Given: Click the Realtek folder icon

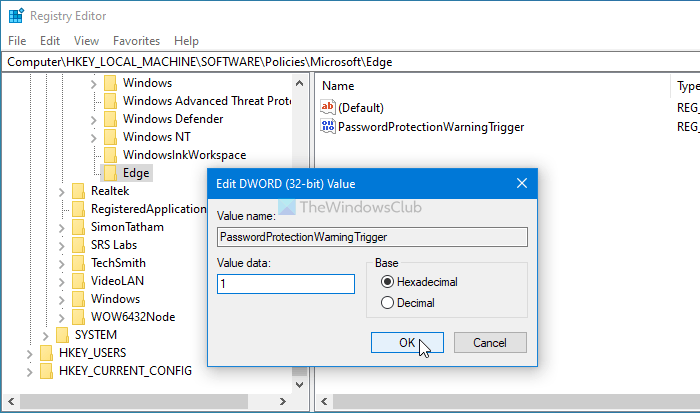Looking at the screenshot, I should 78,191.
